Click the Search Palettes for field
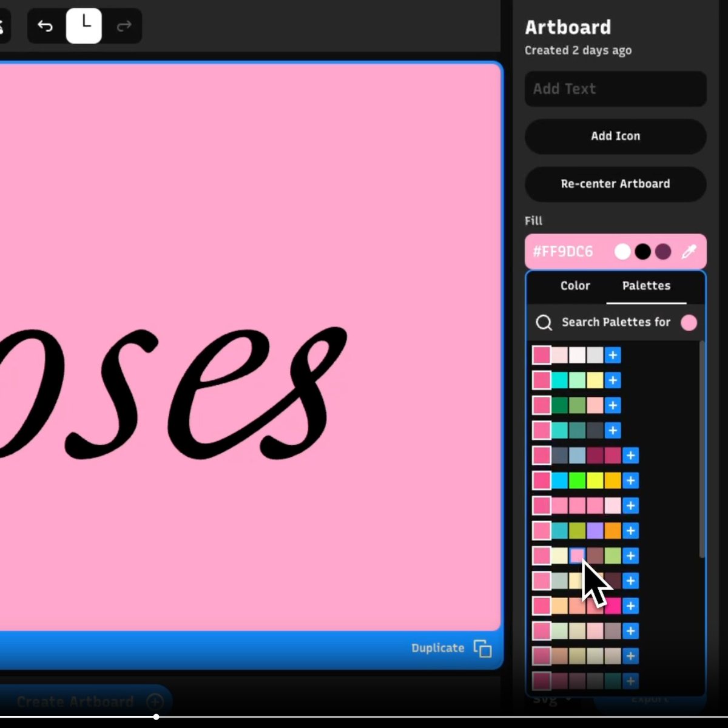 (x=616, y=322)
